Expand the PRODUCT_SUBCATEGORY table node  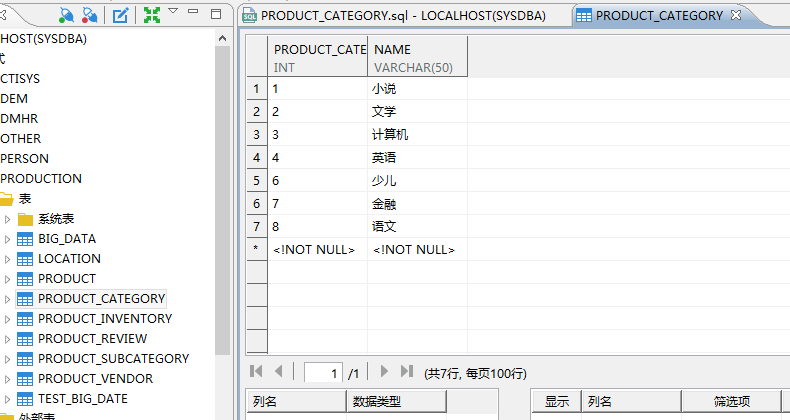pos(7,359)
